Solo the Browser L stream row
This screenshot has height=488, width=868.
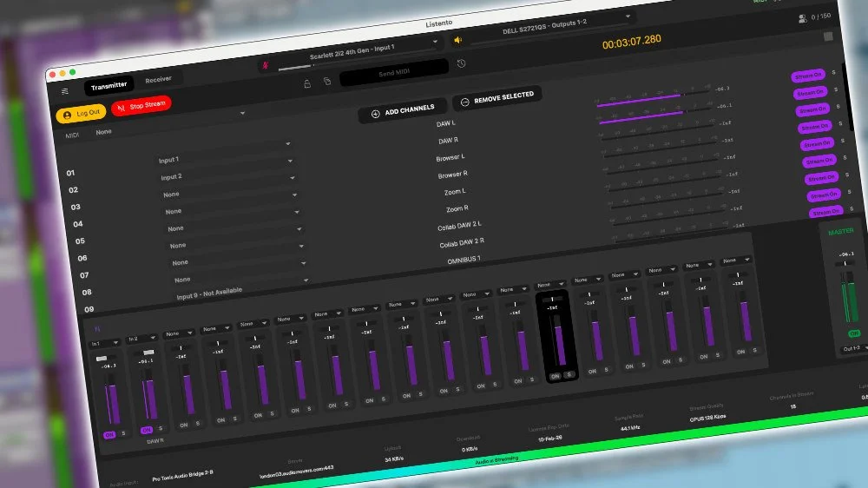(838, 106)
